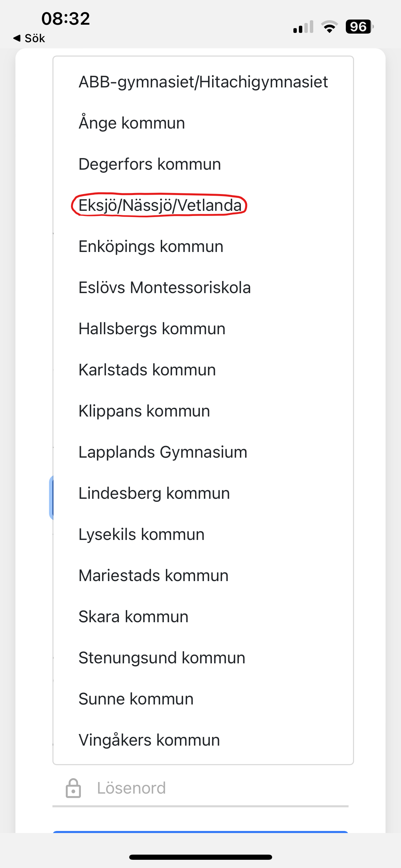Select Vingåkers kommun at the bottom
401x868 pixels.
(x=149, y=739)
